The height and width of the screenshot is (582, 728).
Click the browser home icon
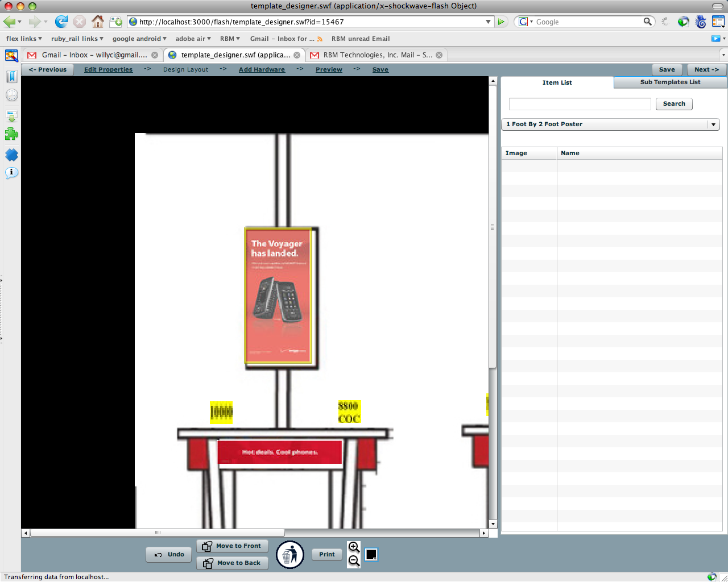[x=98, y=22]
